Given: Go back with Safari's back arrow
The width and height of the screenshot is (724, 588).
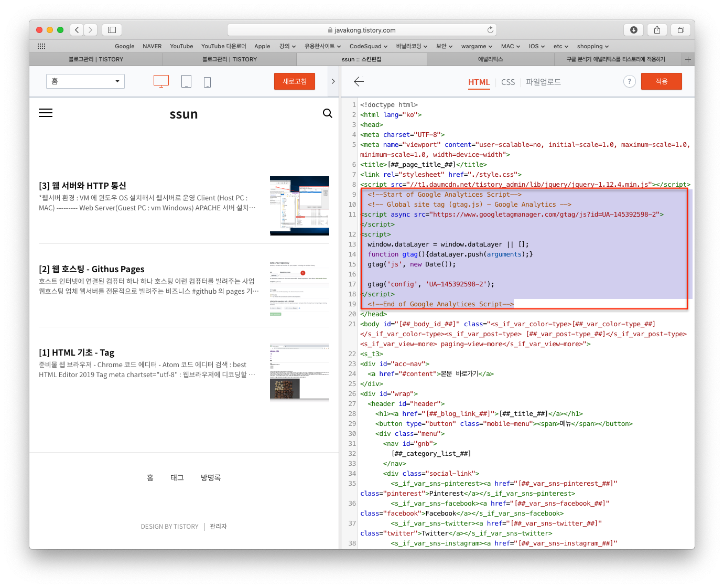Looking at the screenshot, I should (x=77, y=30).
